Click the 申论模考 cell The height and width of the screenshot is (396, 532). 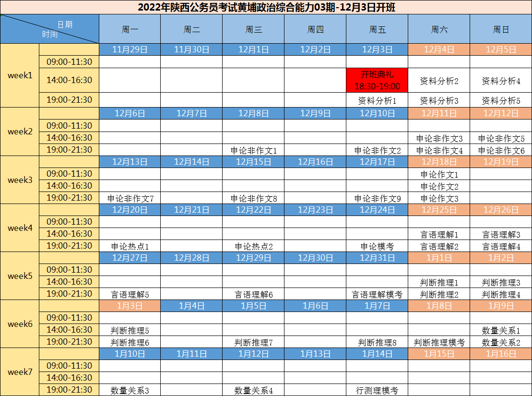(377, 246)
